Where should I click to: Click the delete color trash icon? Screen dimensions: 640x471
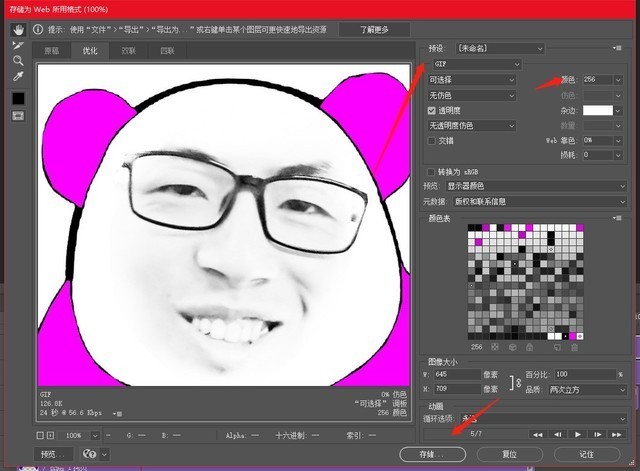(x=574, y=347)
